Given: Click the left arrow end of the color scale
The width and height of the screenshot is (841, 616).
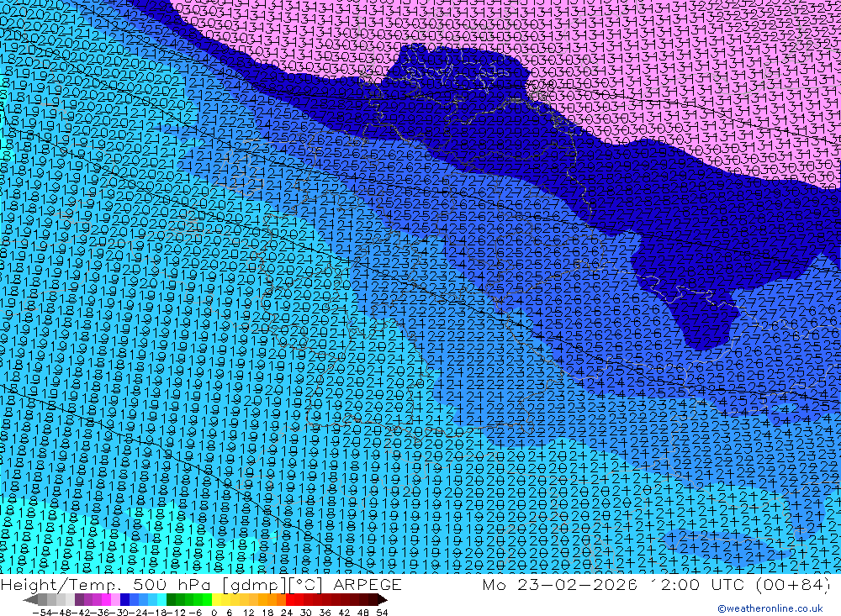Looking at the screenshot, I should tap(30, 599).
